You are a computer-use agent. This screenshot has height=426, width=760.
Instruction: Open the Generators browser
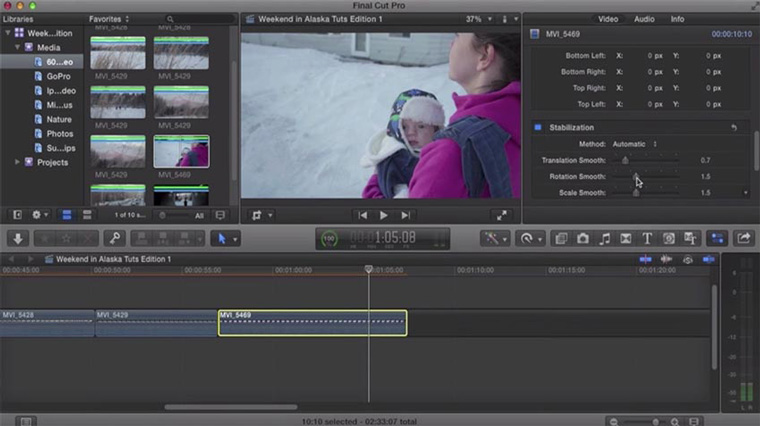tap(669, 238)
